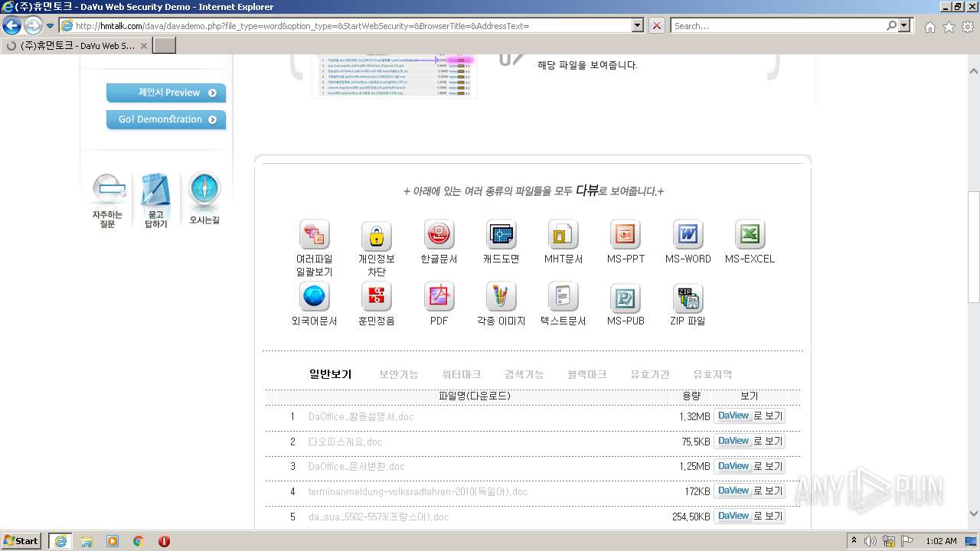Open the 외국어문서 globe icon
980x551 pixels.
click(314, 297)
